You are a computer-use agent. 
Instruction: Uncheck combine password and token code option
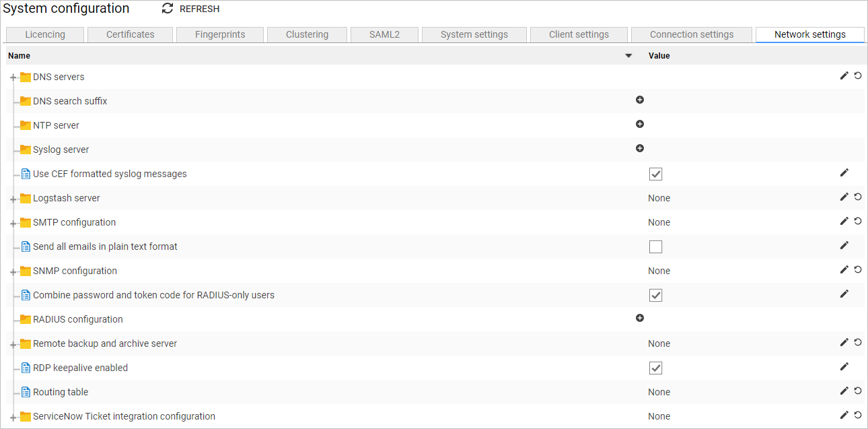click(x=655, y=295)
